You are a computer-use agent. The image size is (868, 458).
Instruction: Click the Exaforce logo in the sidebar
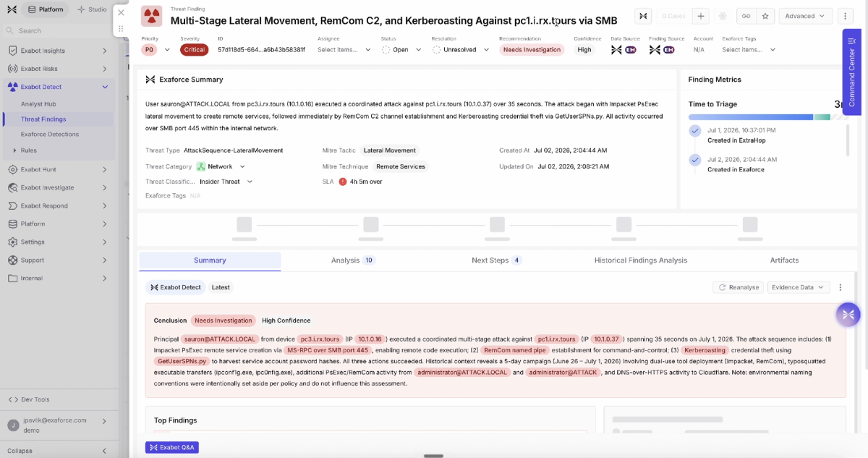coord(11,9)
